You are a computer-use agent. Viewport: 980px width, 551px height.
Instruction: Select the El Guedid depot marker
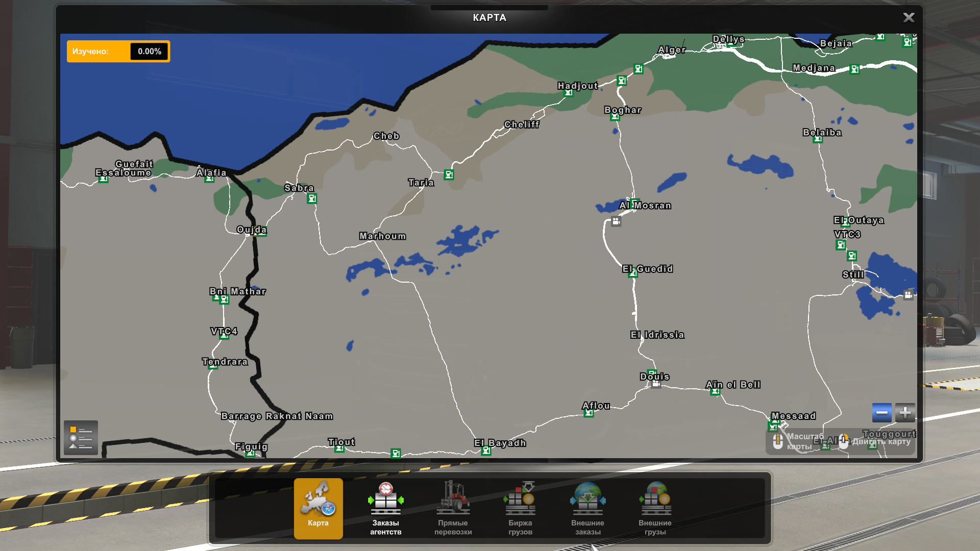[633, 273]
